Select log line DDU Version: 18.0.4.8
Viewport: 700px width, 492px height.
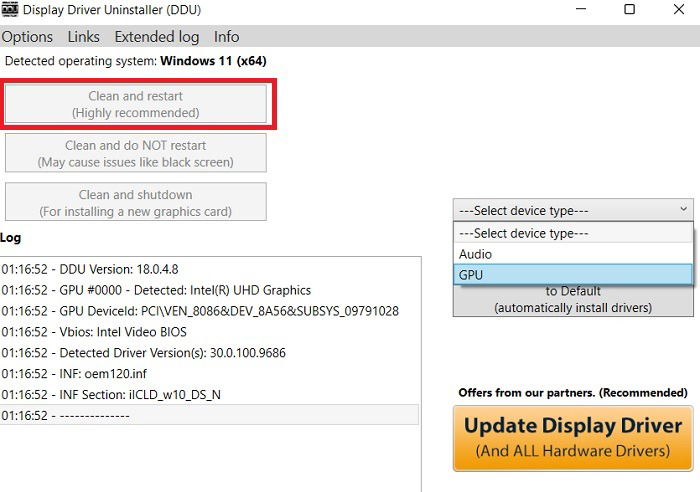209,269
